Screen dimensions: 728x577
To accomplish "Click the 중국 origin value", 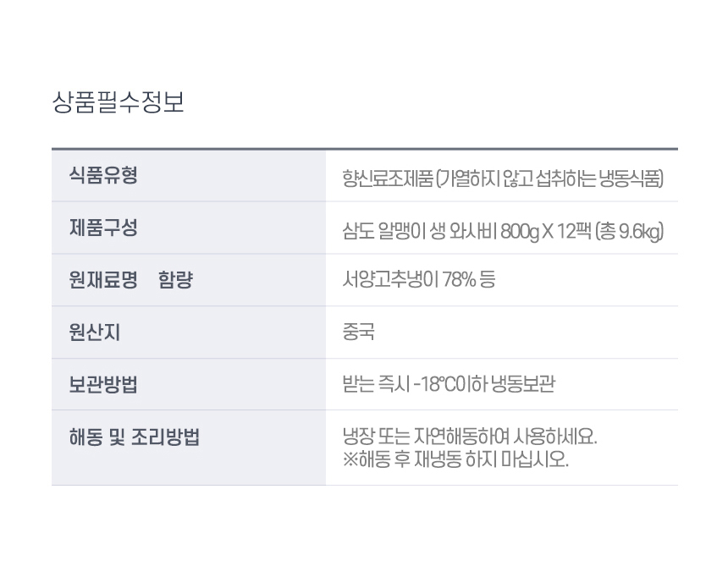I will 358,332.
